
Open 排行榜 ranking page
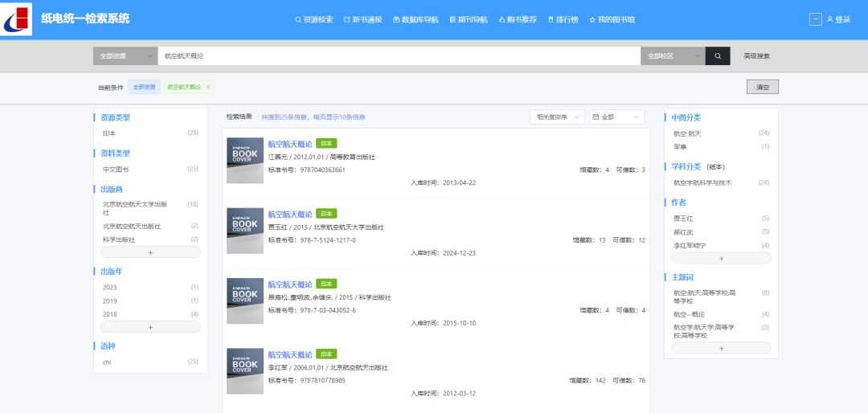563,19
